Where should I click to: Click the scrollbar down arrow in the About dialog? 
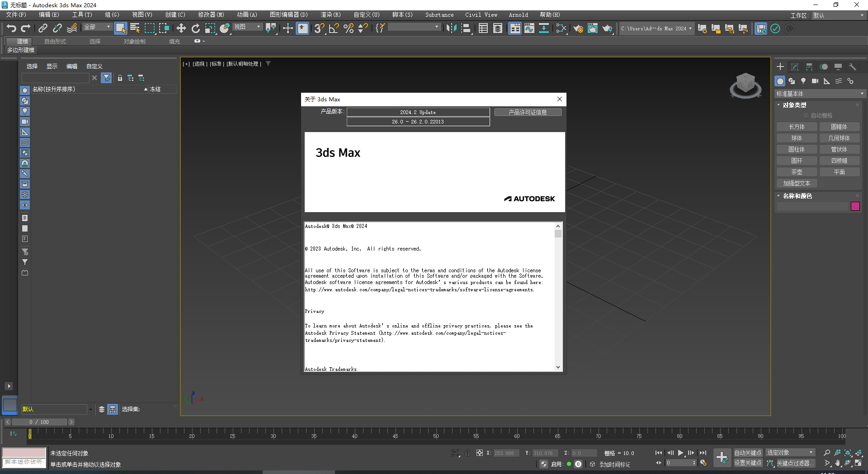tap(557, 367)
